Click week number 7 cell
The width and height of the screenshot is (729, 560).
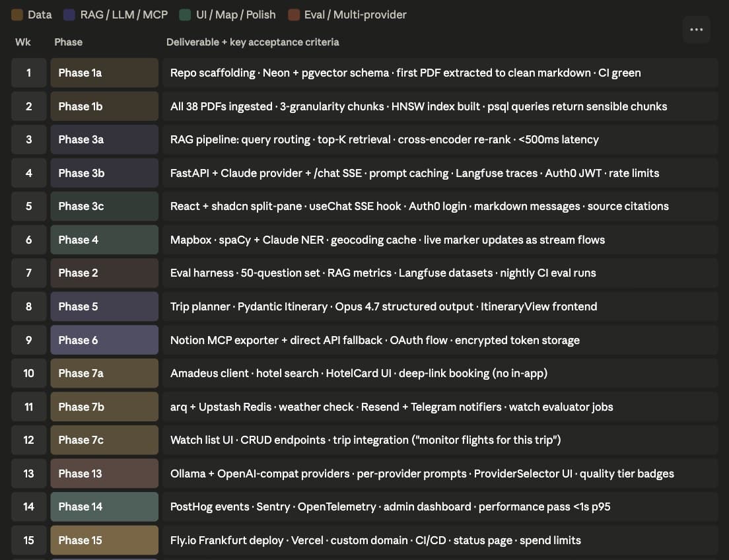(x=29, y=273)
